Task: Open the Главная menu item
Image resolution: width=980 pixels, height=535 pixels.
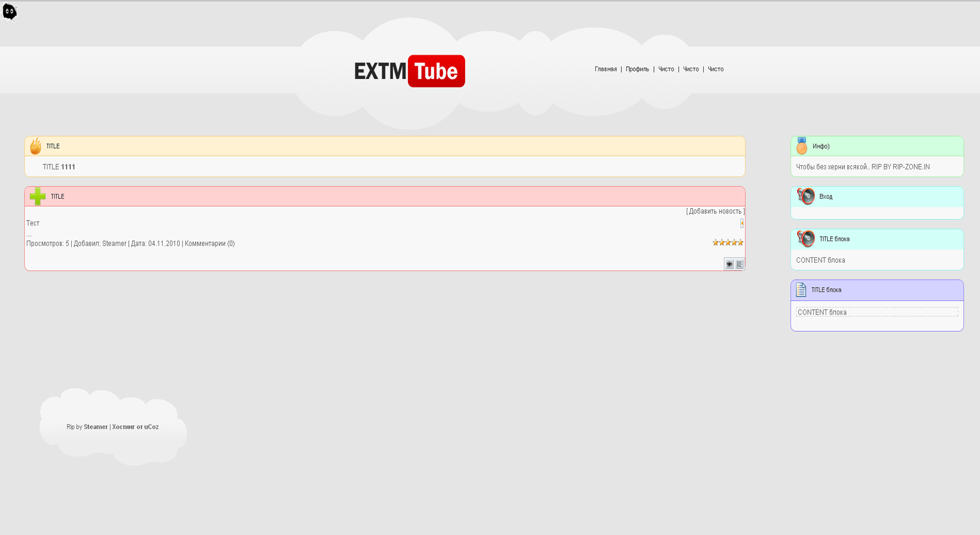Action: click(x=606, y=69)
